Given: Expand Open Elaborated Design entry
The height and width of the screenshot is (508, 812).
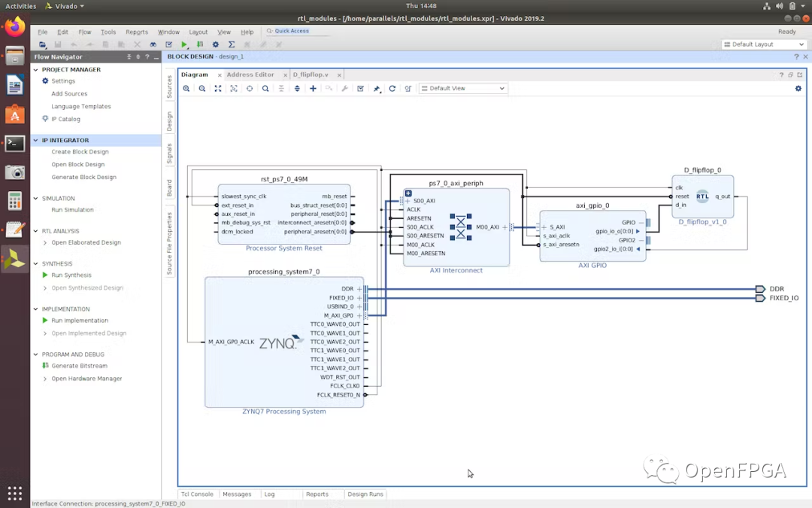Looking at the screenshot, I should coord(45,243).
